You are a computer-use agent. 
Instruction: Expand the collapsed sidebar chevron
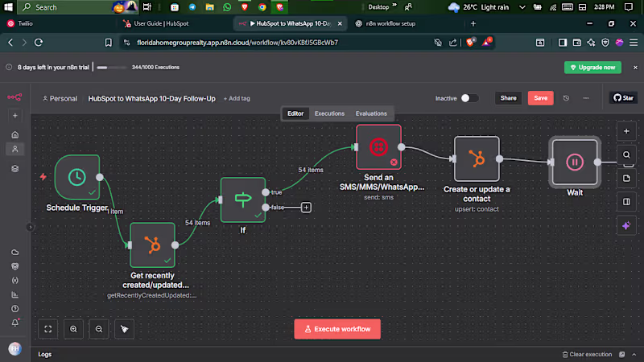[x=30, y=227]
